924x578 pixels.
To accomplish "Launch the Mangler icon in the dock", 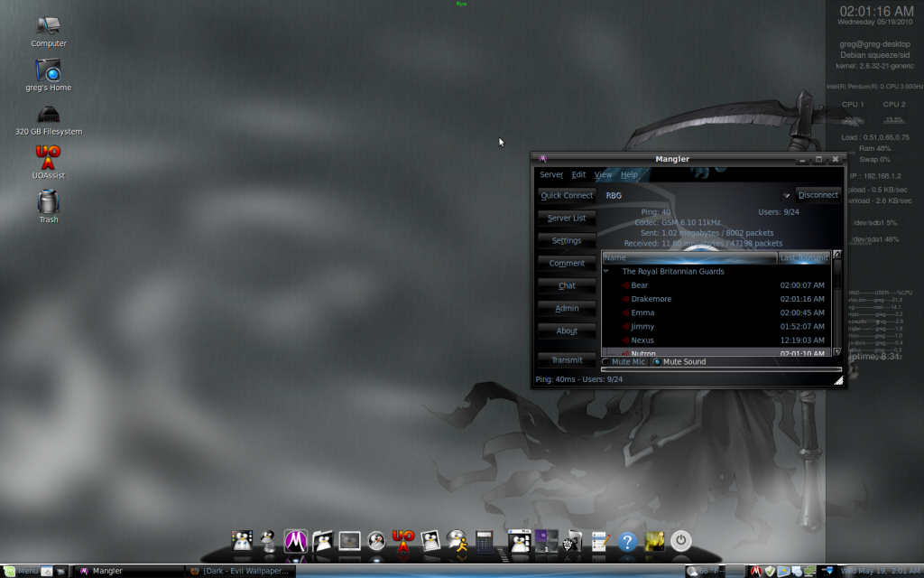I will [295, 540].
